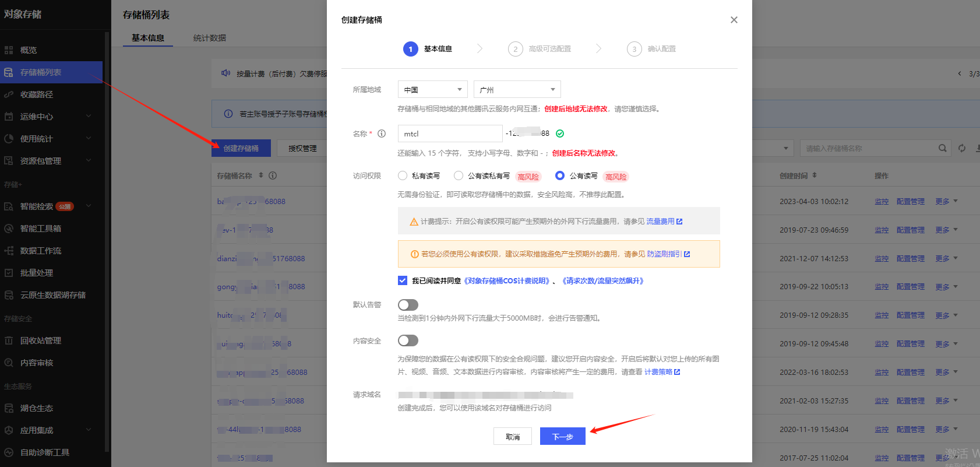Turn on the 内容安全 toggle switch

[x=408, y=340]
